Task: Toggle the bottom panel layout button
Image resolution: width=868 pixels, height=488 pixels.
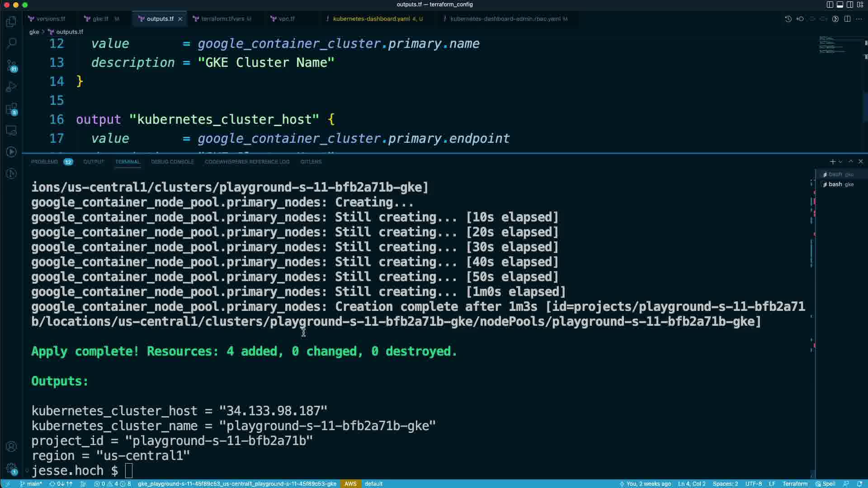Action: tap(840, 5)
